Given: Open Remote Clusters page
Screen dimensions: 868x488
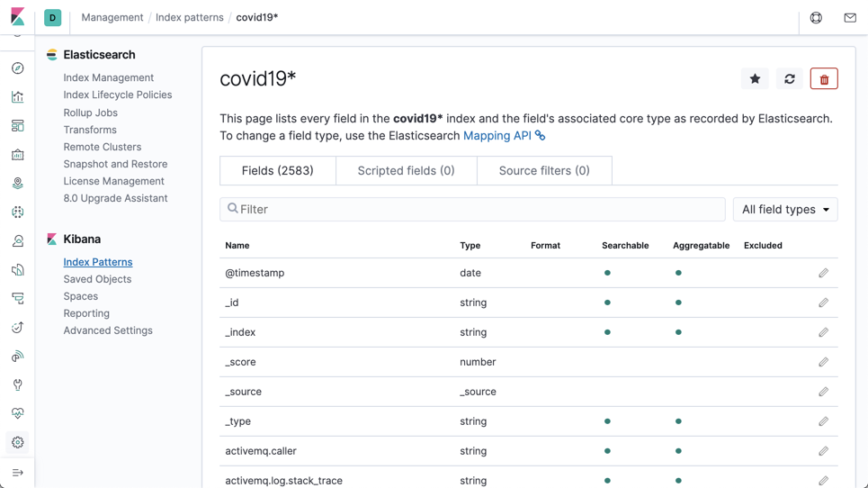Looking at the screenshot, I should coord(103,147).
